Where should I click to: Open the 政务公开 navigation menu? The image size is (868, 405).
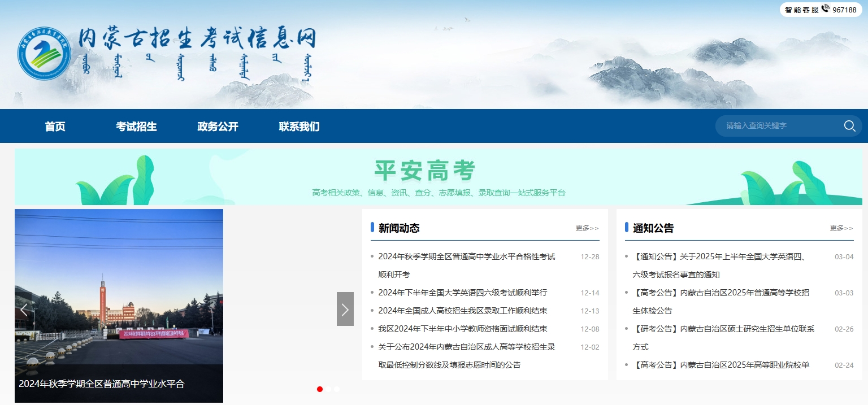click(x=218, y=127)
